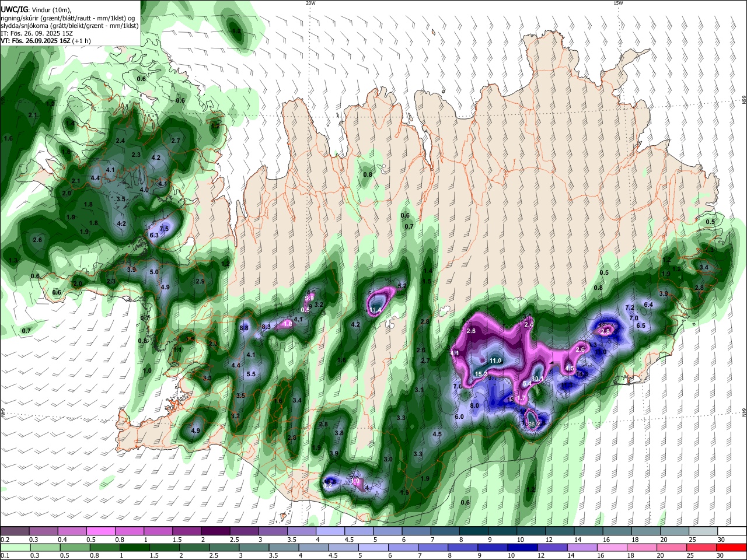Click the '8.3' precipitation value on the map
747x560 pixels.
pos(266,327)
